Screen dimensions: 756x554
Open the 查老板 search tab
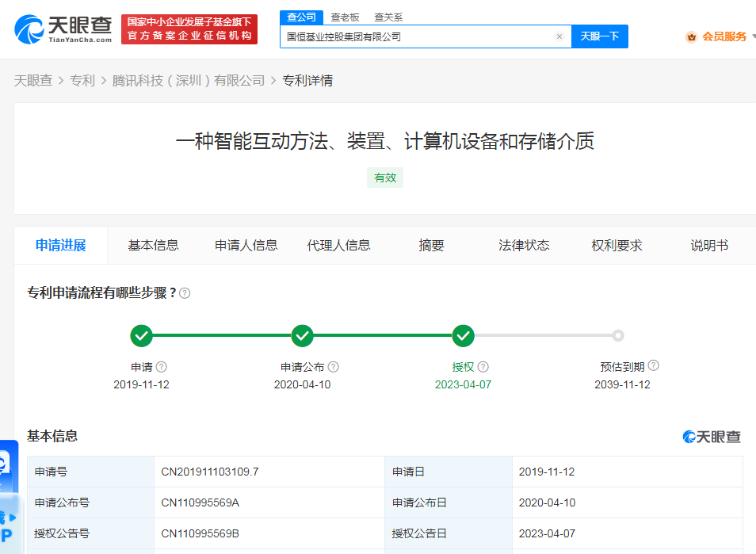pyautogui.click(x=346, y=17)
